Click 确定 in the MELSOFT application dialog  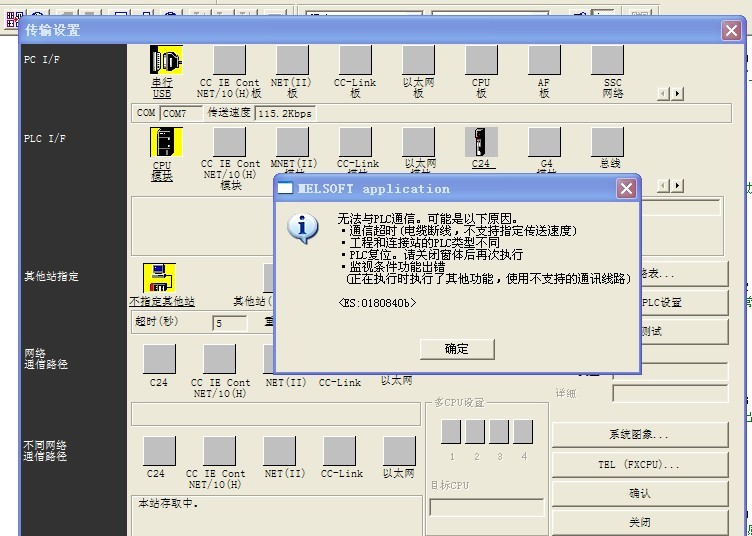[x=456, y=348]
